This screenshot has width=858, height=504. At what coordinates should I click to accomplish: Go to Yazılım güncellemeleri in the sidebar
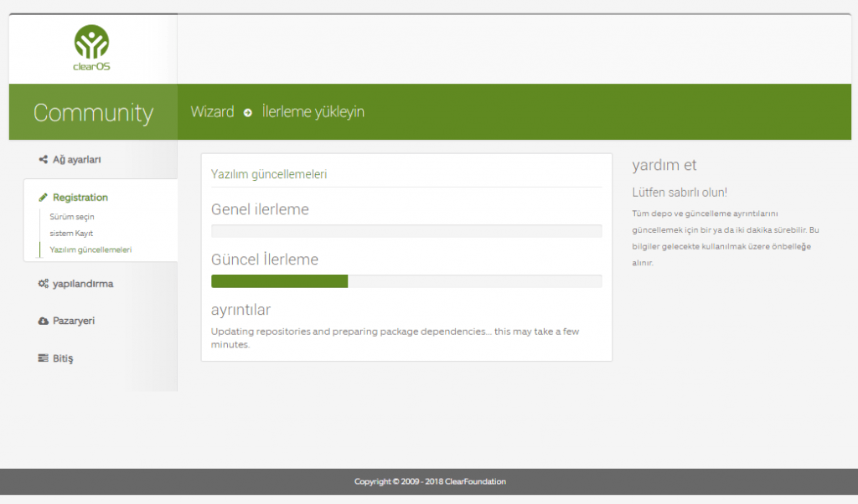(90, 249)
